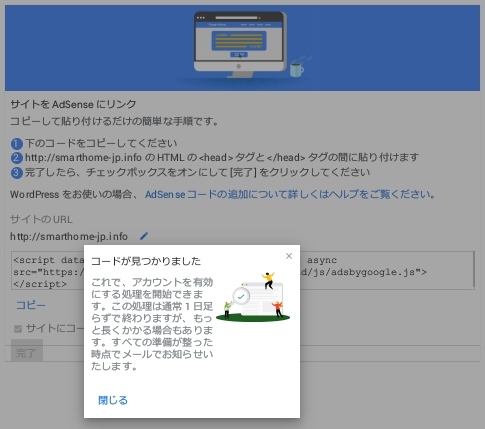Click the http://smarthome-jp.info site URL text
This screenshot has width=485, height=429.
[69, 236]
